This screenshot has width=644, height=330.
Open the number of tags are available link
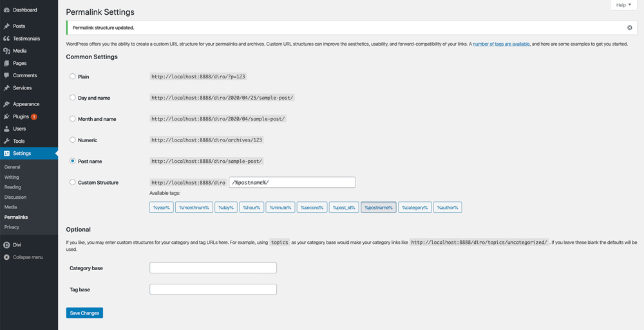[x=501, y=44]
